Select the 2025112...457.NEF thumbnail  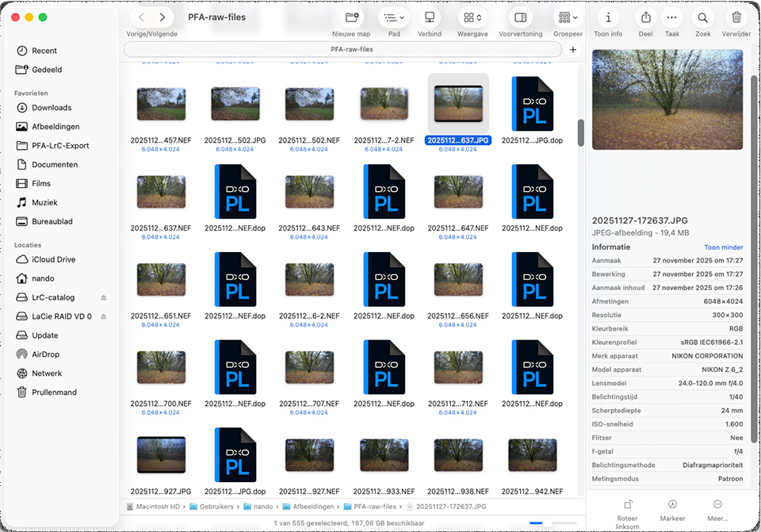tap(161, 104)
